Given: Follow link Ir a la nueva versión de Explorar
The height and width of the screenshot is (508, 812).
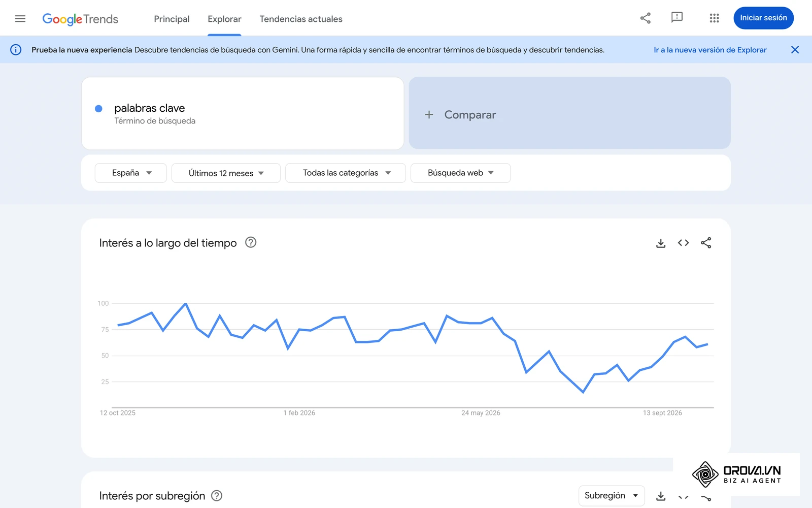Looking at the screenshot, I should (x=710, y=50).
